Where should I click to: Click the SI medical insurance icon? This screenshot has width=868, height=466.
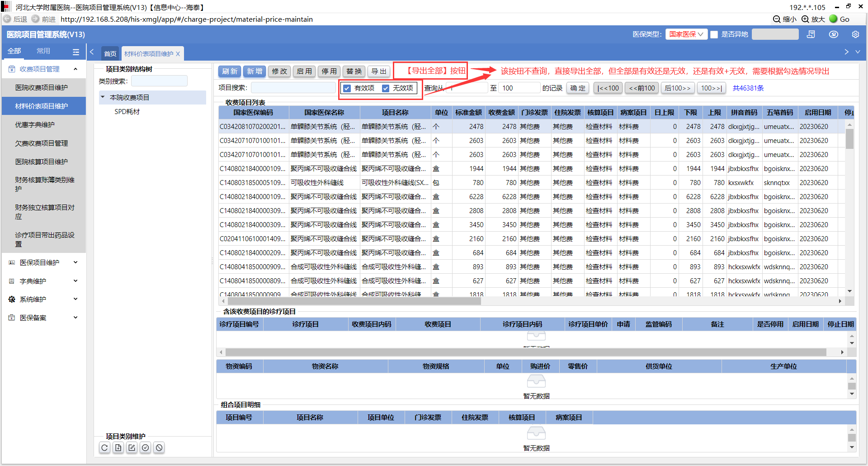point(833,34)
